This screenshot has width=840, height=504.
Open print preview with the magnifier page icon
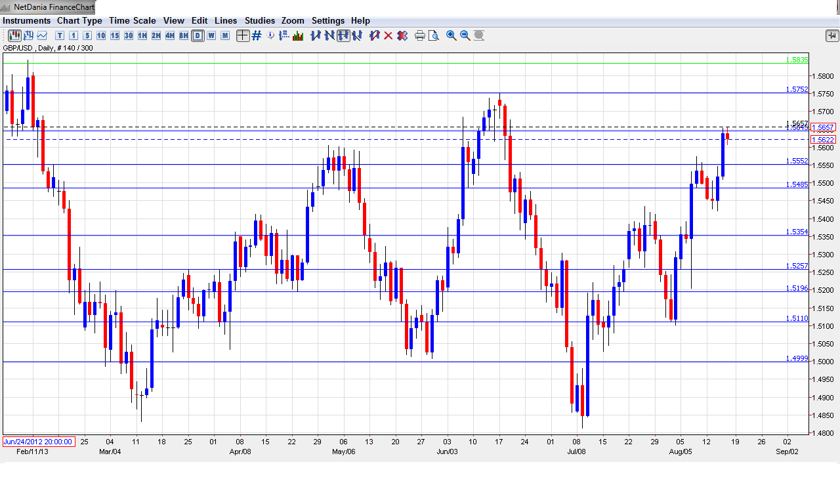click(433, 35)
